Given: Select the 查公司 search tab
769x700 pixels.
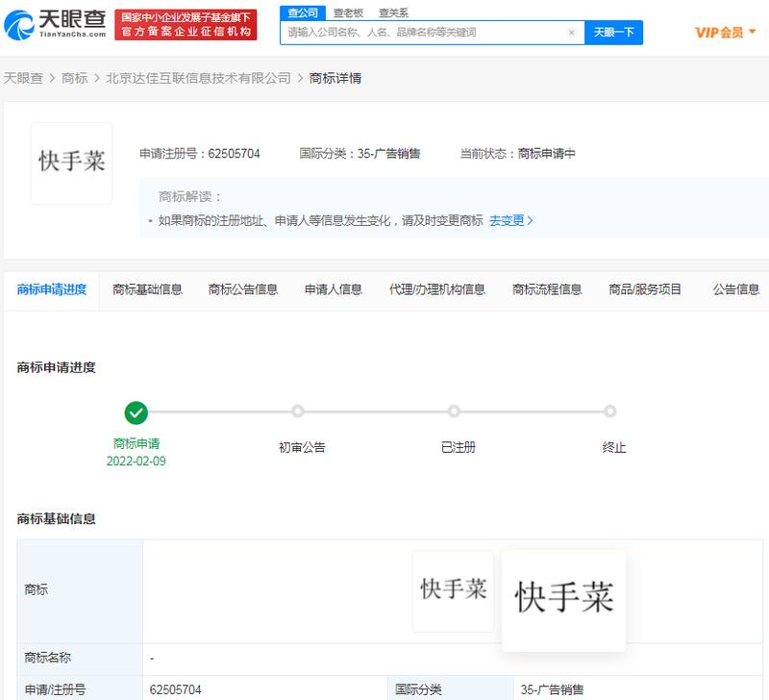Looking at the screenshot, I should coord(303,12).
